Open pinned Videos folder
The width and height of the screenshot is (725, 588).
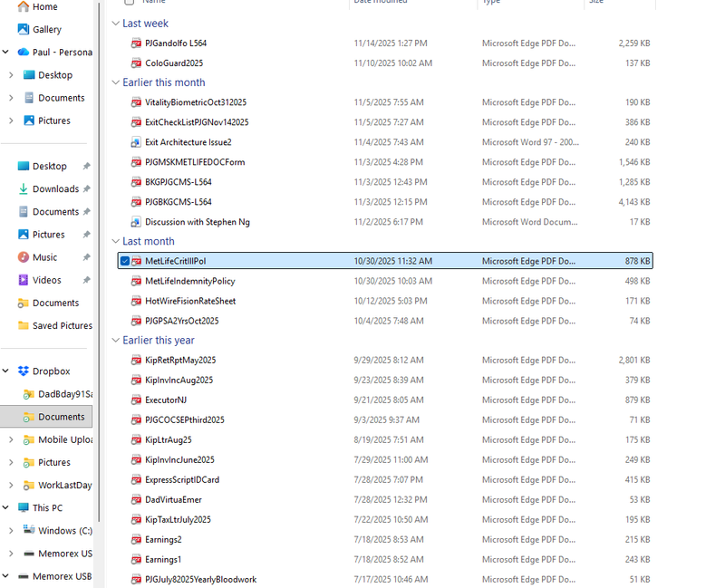pyautogui.click(x=47, y=280)
